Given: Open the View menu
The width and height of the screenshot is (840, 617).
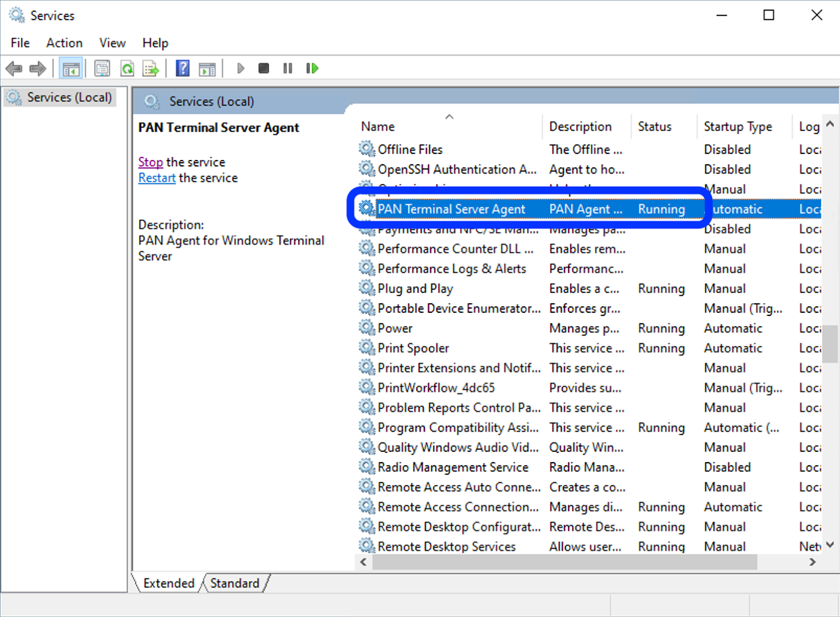Looking at the screenshot, I should tap(112, 42).
